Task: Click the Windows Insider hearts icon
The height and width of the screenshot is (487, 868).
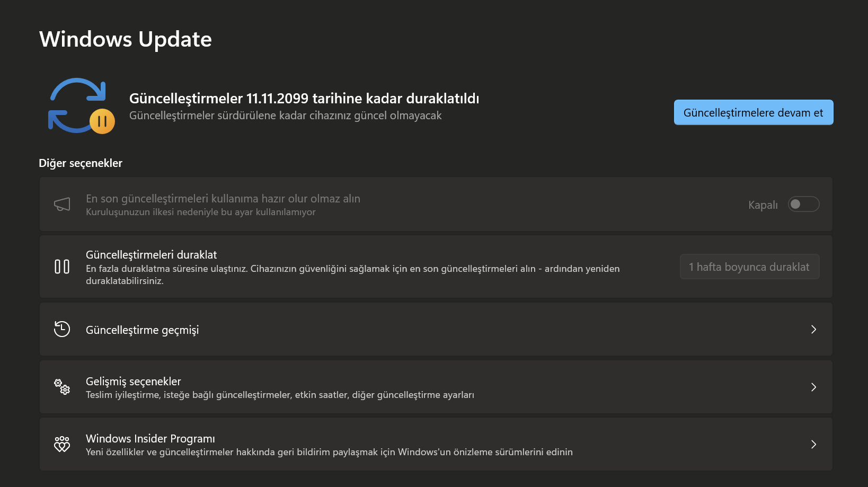Action: [62, 444]
